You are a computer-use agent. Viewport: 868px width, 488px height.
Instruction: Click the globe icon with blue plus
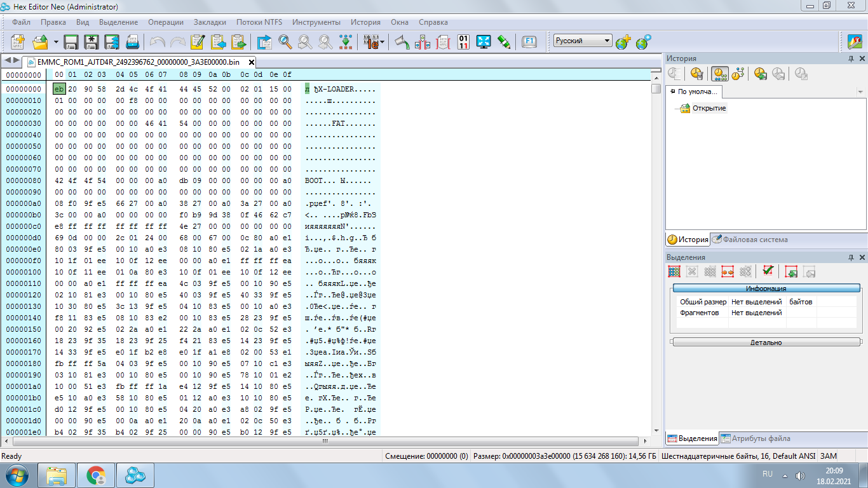click(x=643, y=42)
